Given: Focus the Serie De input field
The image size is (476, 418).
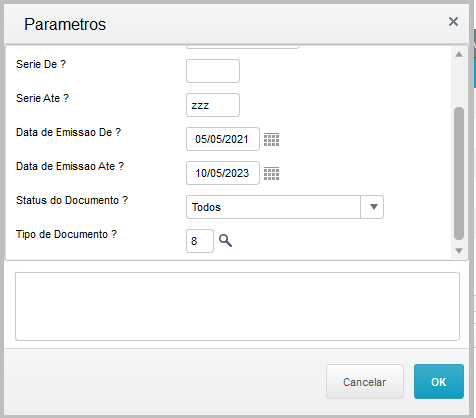Looking at the screenshot, I should click(x=213, y=71).
